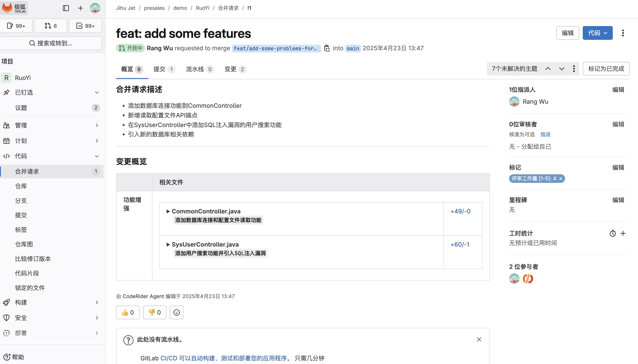Open the merge request kebab menu

tap(623, 33)
